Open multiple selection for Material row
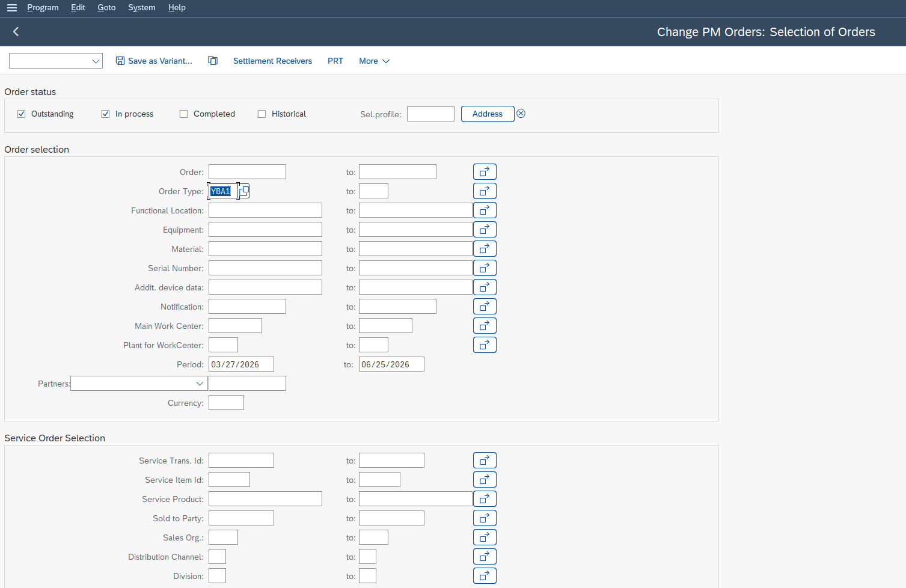Image resolution: width=906 pixels, height=588 pixels. pos(485,249)
